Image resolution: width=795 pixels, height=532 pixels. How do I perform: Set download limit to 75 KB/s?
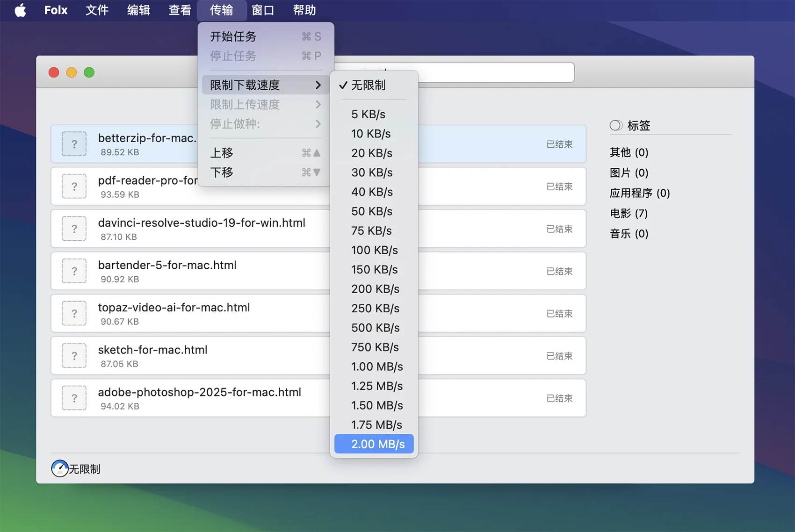click(374, 230)
